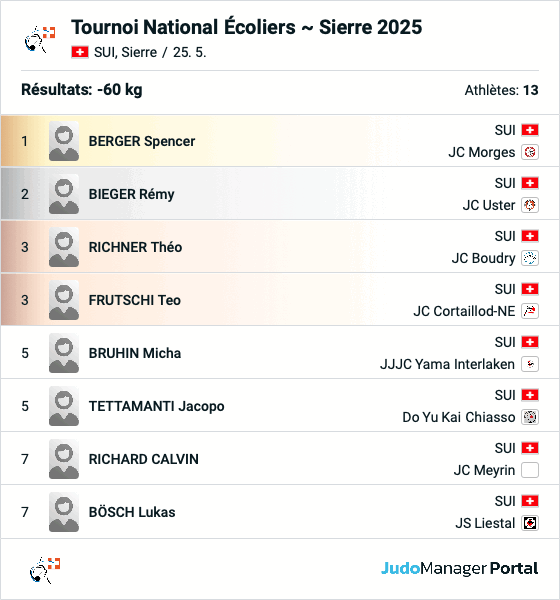Viewport: 560px width, 600px height.
Task: Open the BIEGER Rémy athlete name link
Action: [x=131, y=194]
